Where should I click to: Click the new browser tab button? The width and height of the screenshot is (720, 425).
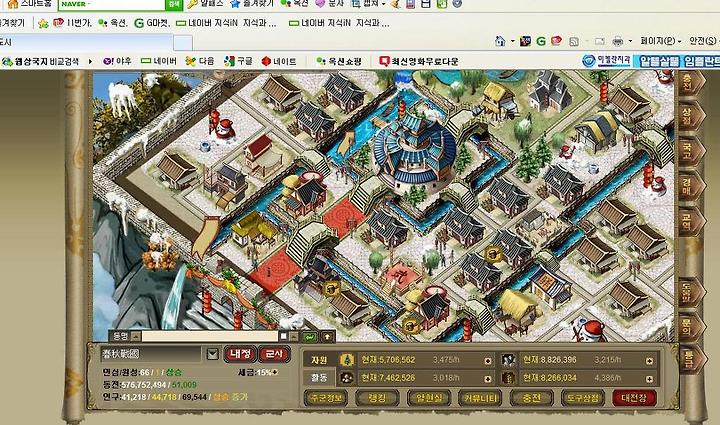(183, 43)
